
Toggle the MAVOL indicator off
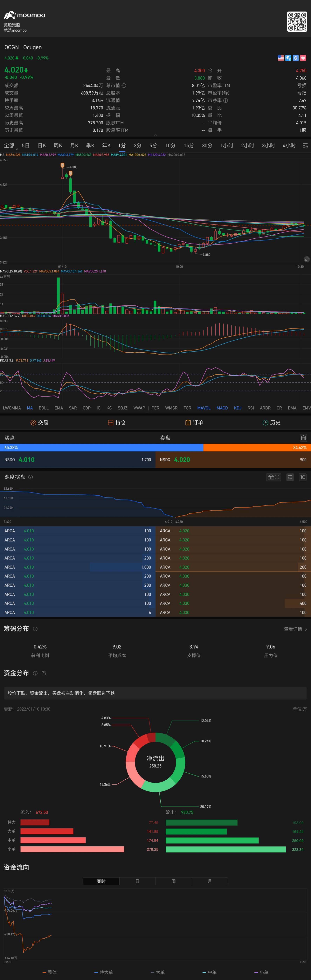[204, 408]
